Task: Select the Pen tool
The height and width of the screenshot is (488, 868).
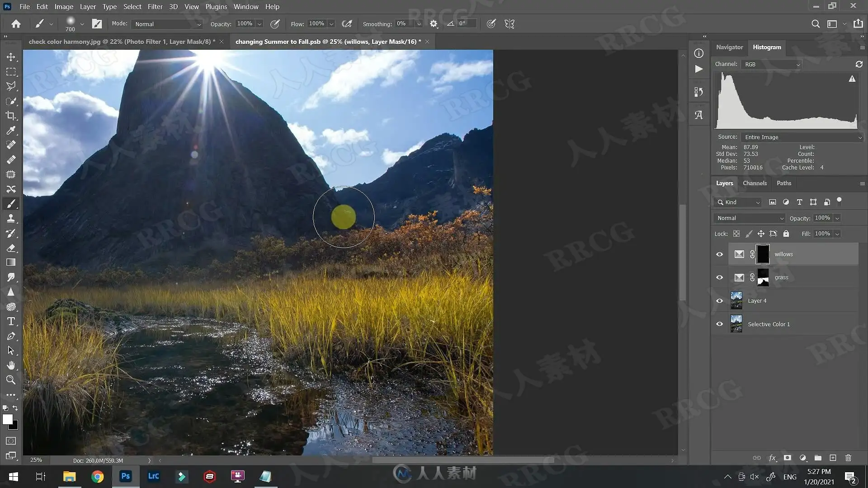Action: click(11, 336)
